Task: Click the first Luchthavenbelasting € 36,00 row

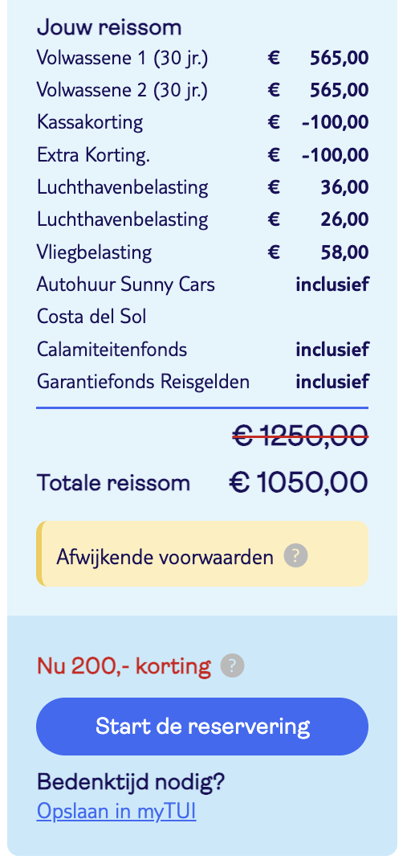Action: (202, 187)
